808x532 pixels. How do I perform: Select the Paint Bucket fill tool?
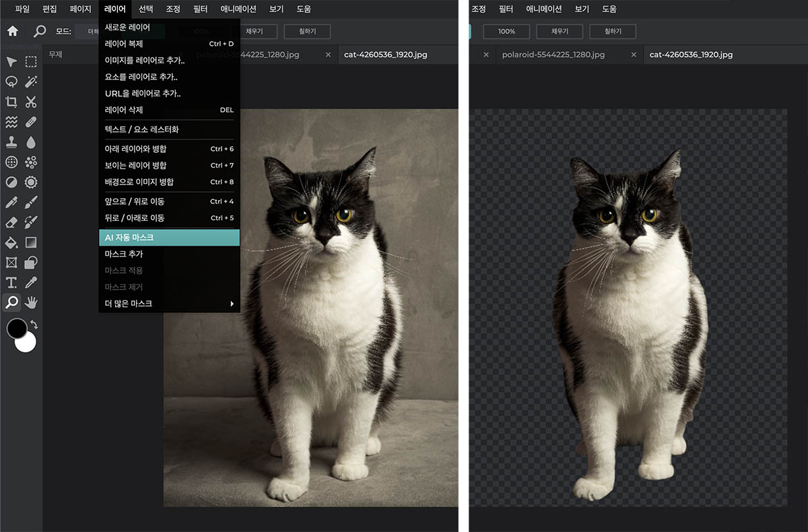coord(11,242)
